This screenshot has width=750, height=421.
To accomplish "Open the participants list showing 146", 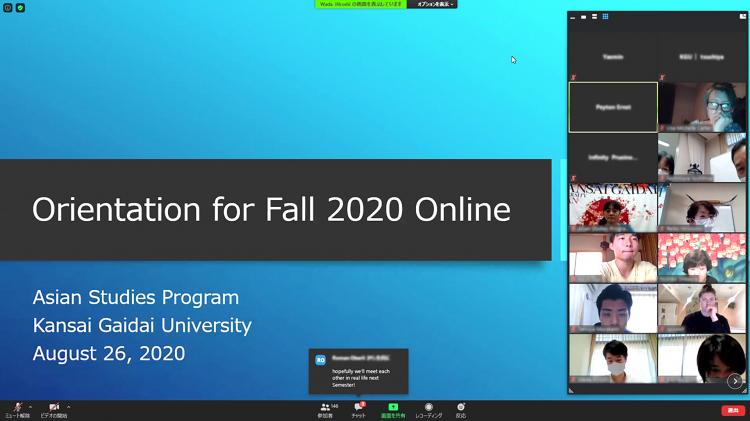I will pos(328,410).
